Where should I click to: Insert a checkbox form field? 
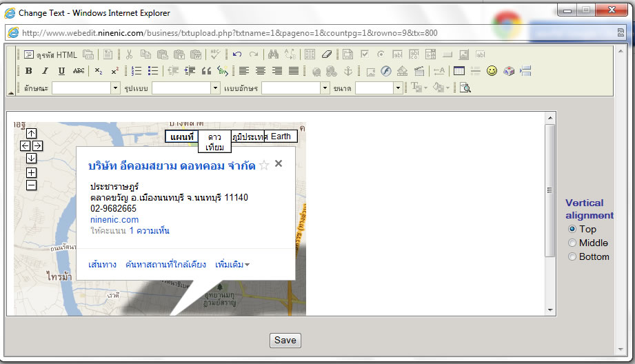click(365, 54)
